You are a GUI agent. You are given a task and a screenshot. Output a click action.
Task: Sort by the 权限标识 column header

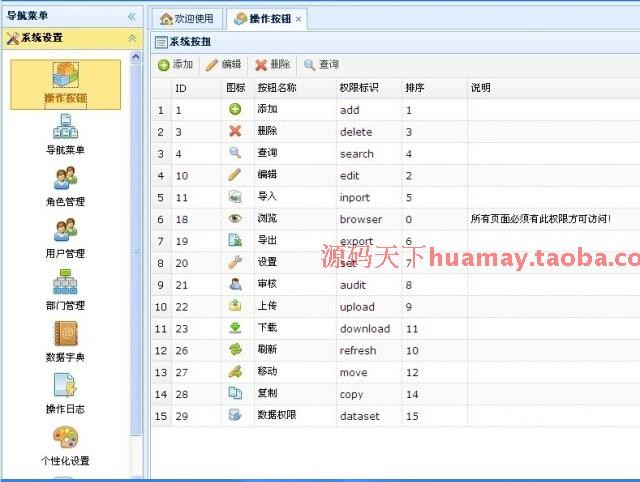369,88
